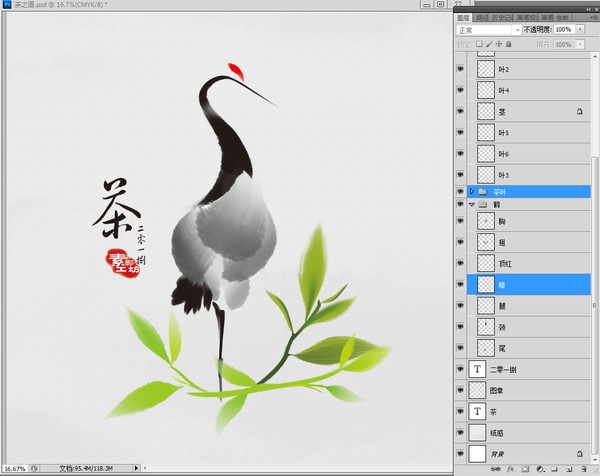Select the 尾 layer

(x=529, y=348)
